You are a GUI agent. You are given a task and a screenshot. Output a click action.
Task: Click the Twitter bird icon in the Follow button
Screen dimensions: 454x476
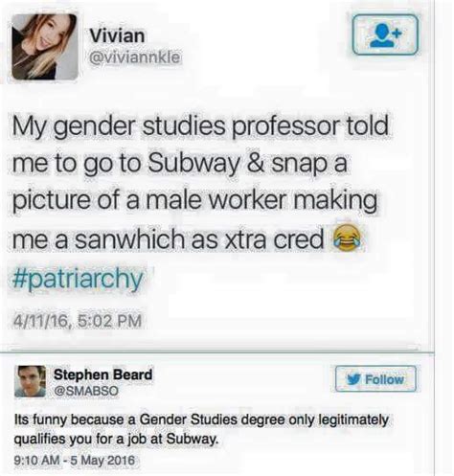tap(354, 379)
